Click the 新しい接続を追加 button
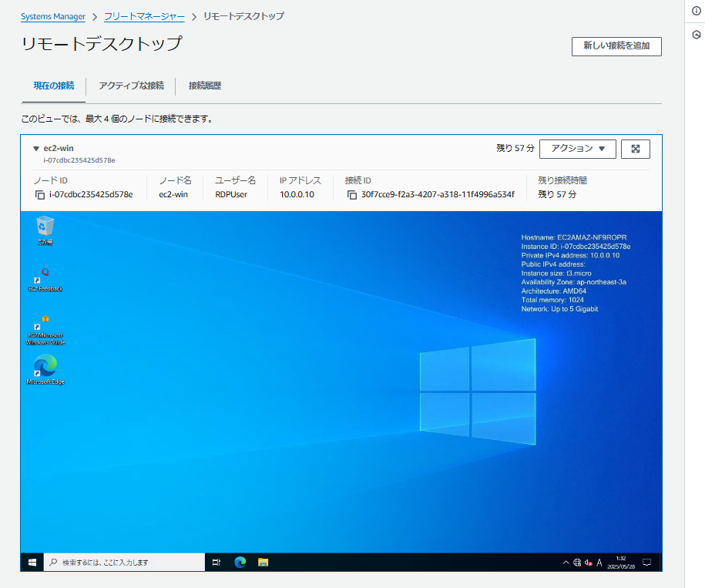This screenshot has height=588, width=705. pos(616,46)
